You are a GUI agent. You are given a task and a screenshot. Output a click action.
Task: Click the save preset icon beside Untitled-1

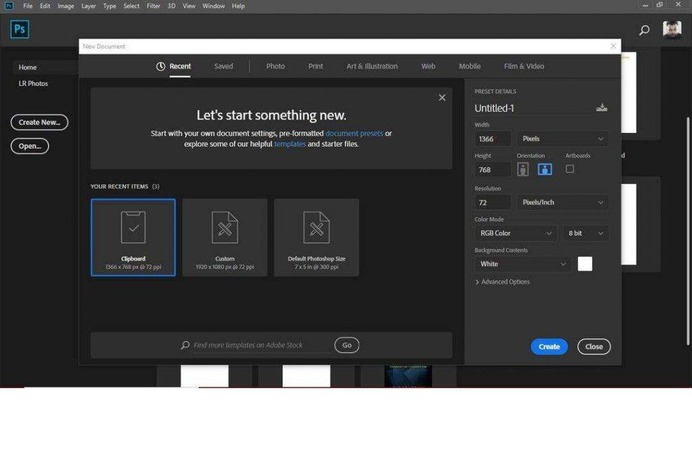(x=602, y=107)
